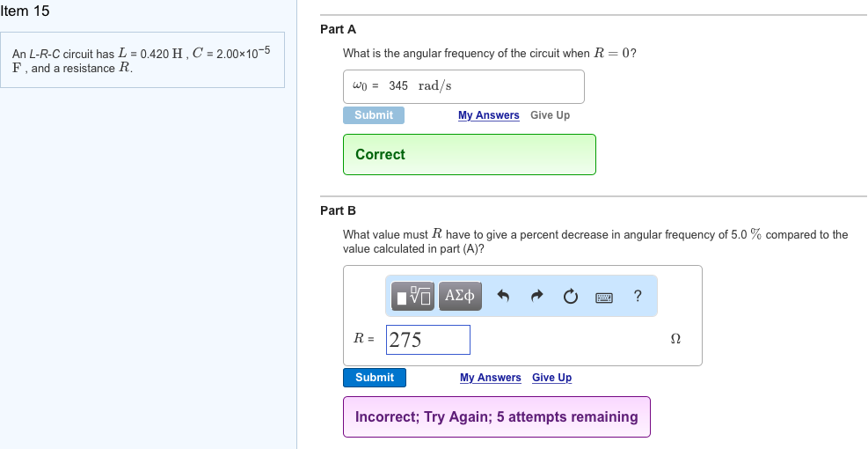Submit the Part B answer
The height and width of the screenshot is (449, 868).
click(375, 378)
